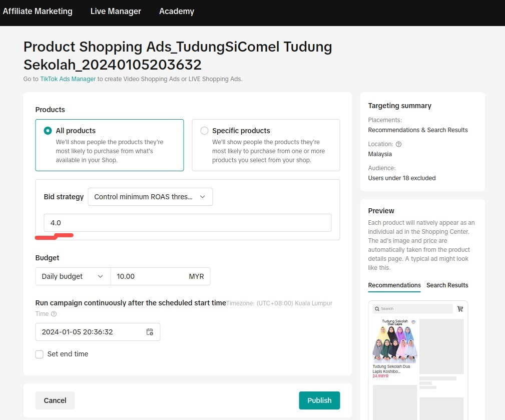Click the shopping cart icon in the preview
This screenshot has height=420, width=505.
coord(460,309)
